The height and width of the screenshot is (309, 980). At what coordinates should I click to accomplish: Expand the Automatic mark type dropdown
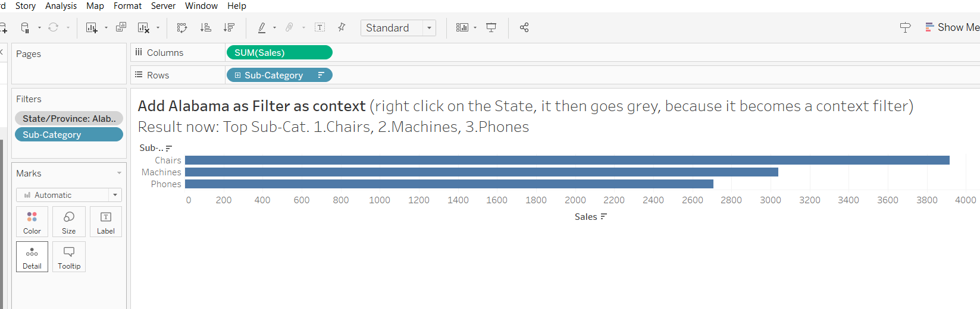pyautogui.click(x=115, y=195)
